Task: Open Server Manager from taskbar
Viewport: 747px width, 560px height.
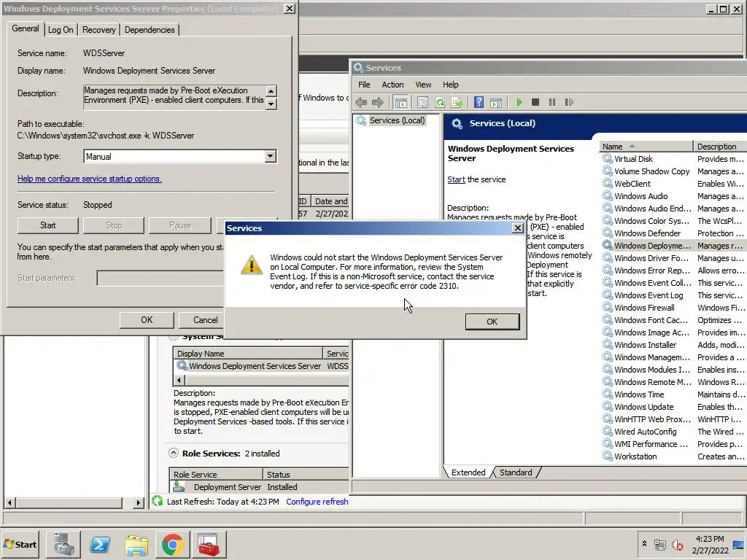Action: [x=63, y=544]
